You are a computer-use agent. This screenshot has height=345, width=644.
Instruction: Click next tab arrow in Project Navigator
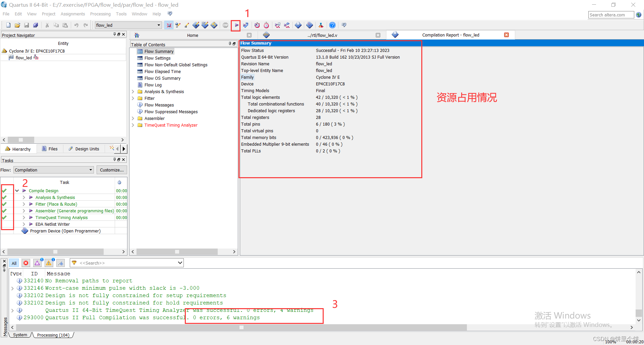pyautogui.click(x=124, y=149)
